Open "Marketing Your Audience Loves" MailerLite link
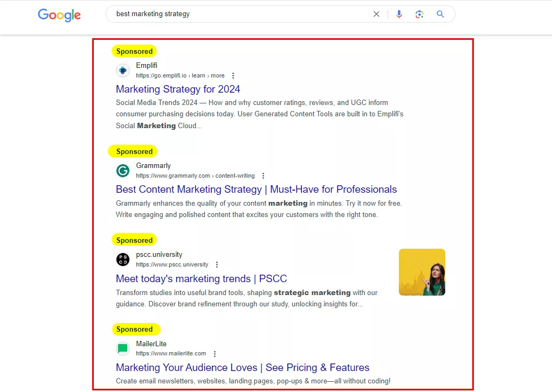Screen dimensions: 552x392 243,368
